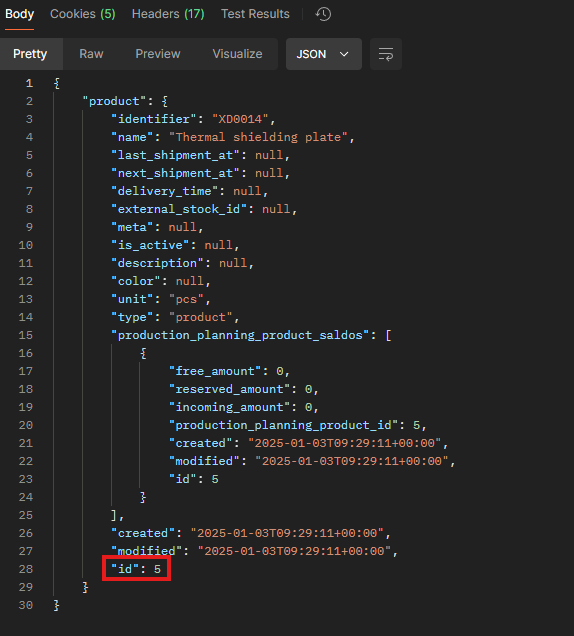The image size is (574, 636).
Task: Click line number 28 in gutter
Action: coord(26,569)
